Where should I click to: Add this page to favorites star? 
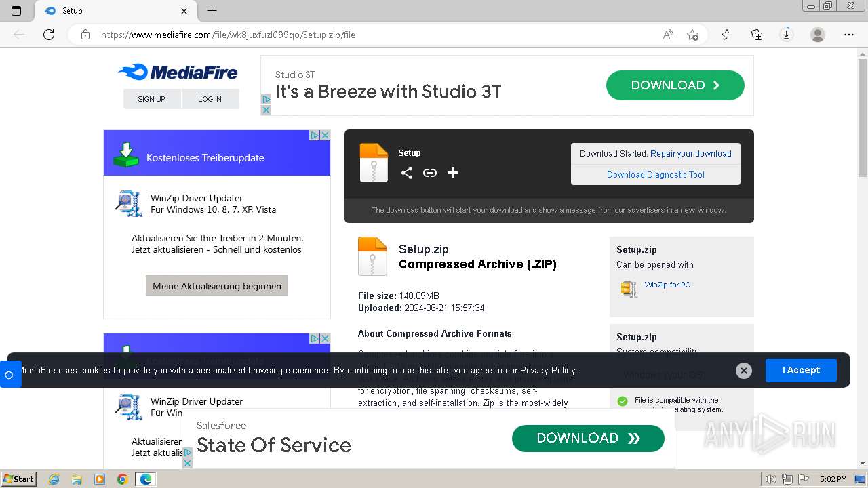[x=692, y=35]
